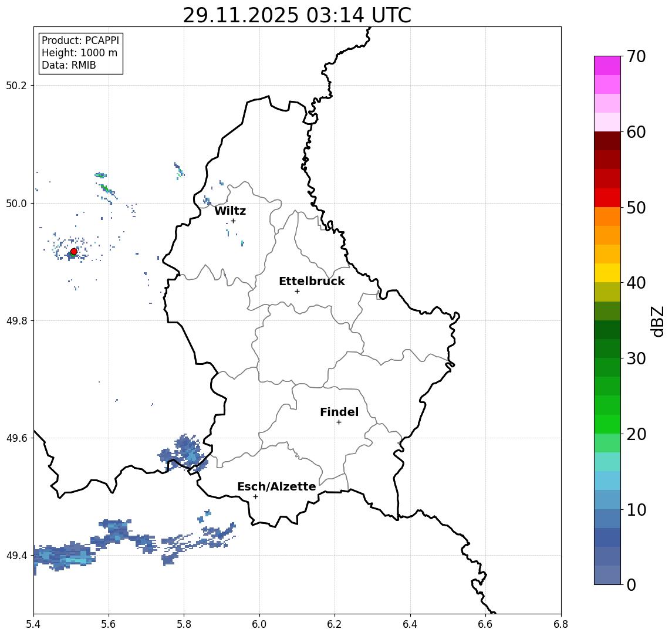Select the Ettelbruck label
Viewport: 672px width, 636px height.
pos(312,281)
